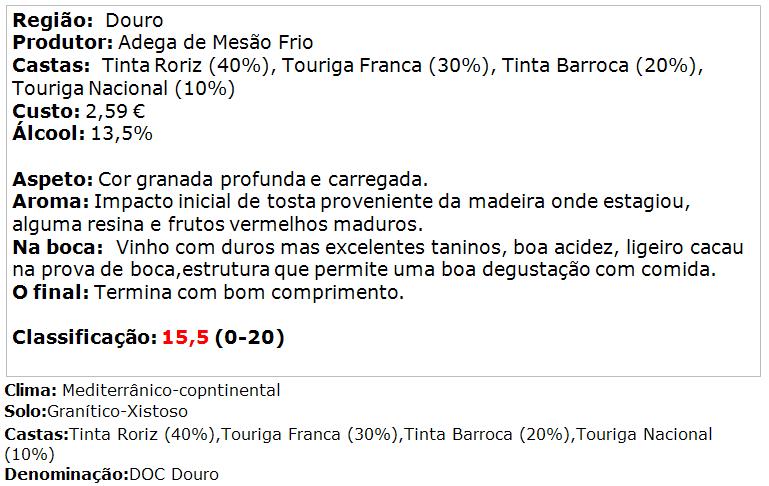Click the price 2,59 €

115,112
